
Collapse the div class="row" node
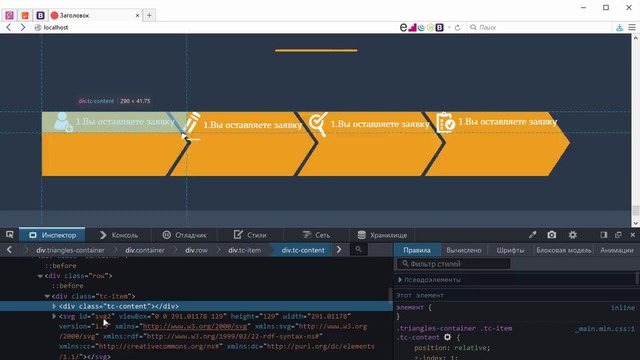pos(40,276)
